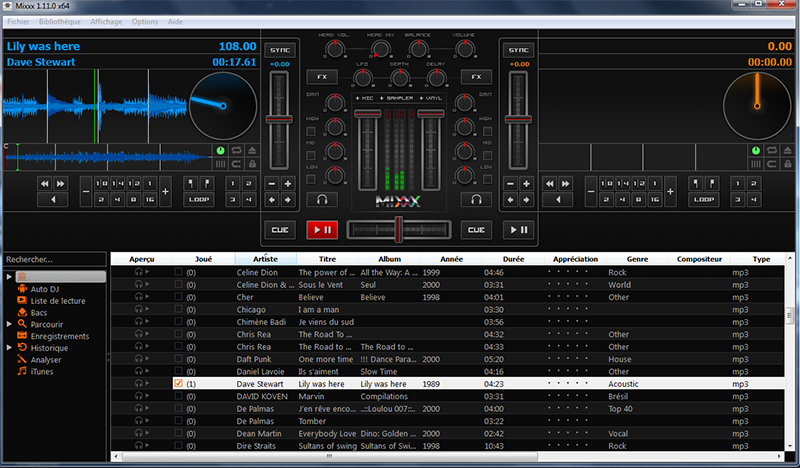Toggle right deck quantize green icon

756,150
